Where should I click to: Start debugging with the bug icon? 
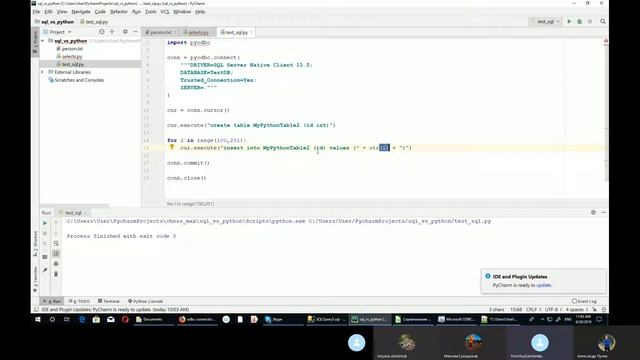tap(579, 22)
